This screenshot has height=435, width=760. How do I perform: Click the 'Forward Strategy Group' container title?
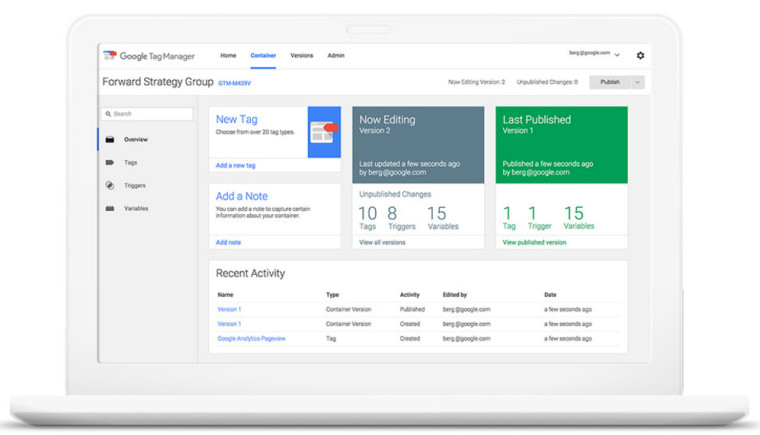158,82
